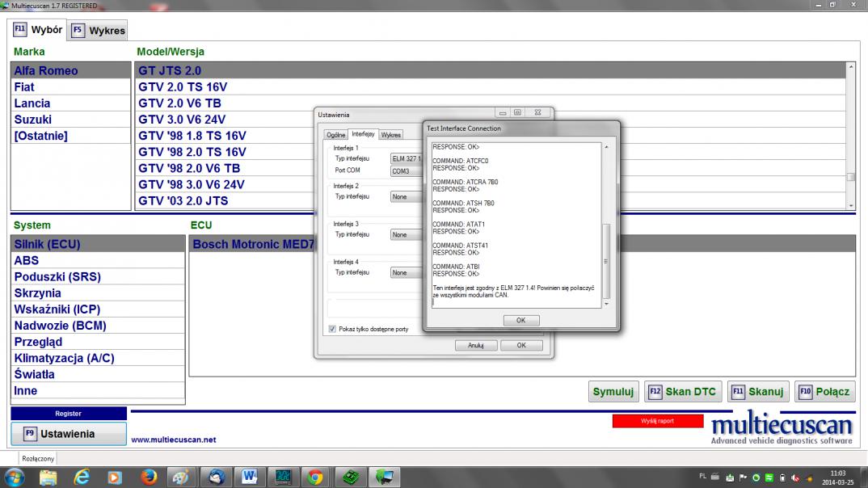This screenshot has width=868, height=488.
Task: Open the car-and-monitor taskbar icon
Action: pyautogui.click(x=384, y=477)
